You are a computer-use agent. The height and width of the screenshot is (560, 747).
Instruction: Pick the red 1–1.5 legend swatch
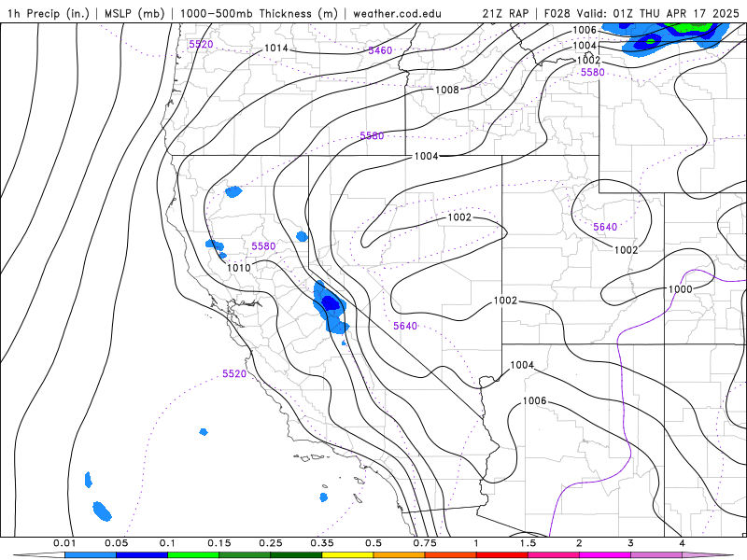point(501,555)
